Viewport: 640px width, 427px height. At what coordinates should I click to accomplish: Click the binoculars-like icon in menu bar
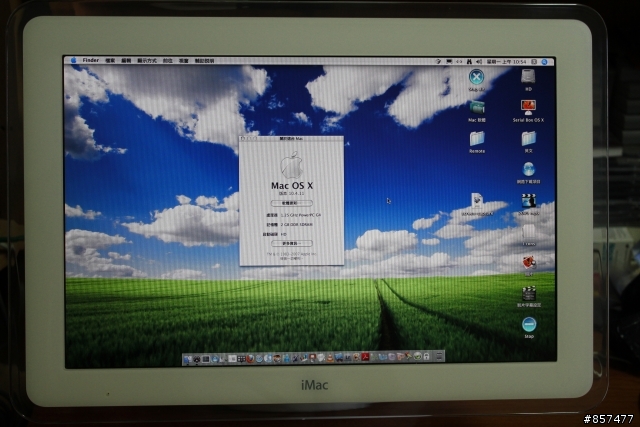coord(469,62)
